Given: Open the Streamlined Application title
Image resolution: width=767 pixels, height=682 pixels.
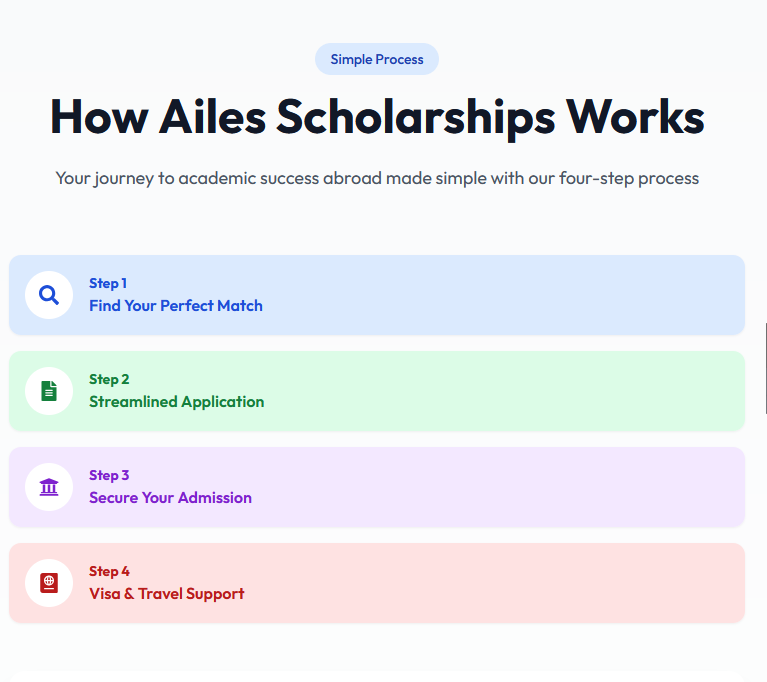Looking at the screenshot, I should 177,402.
